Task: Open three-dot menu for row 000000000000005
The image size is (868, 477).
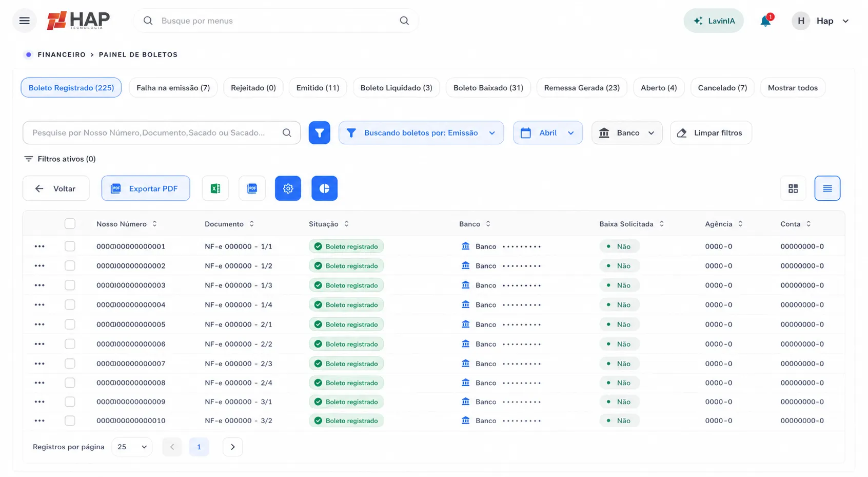Action: 40,325
